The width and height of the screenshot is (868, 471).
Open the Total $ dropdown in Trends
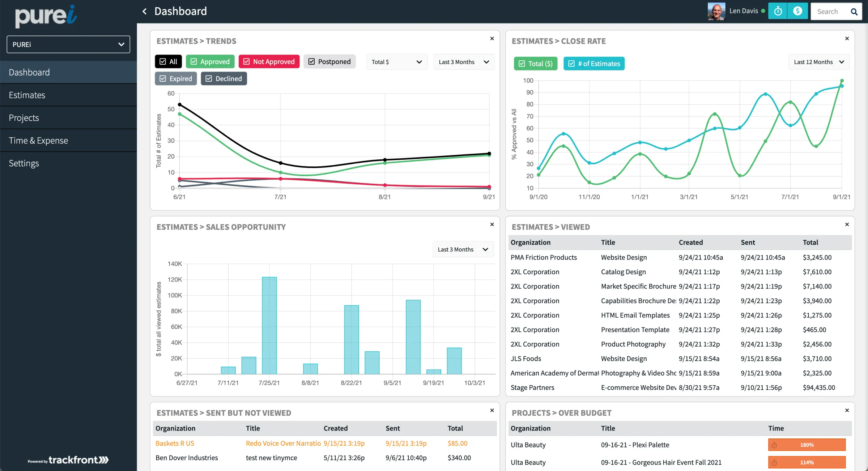(x=396, y=61)
